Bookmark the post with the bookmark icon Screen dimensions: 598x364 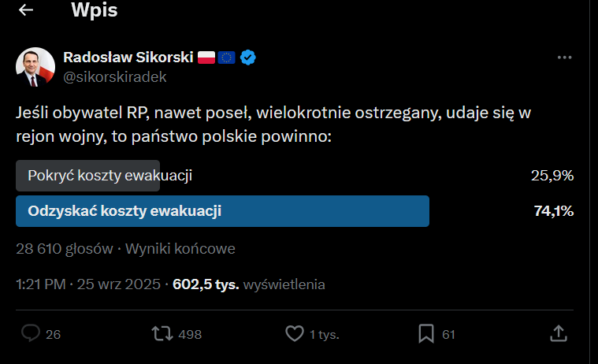pyautogui.click(x=425, y=333)
